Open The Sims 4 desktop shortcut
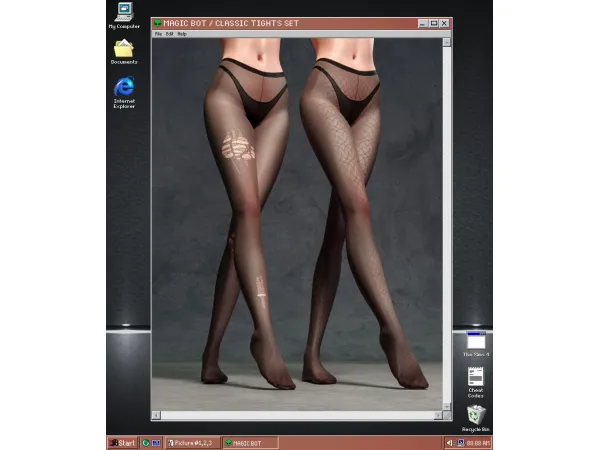The height and width of the screenshot is (450, 600). tap(476, 344)
